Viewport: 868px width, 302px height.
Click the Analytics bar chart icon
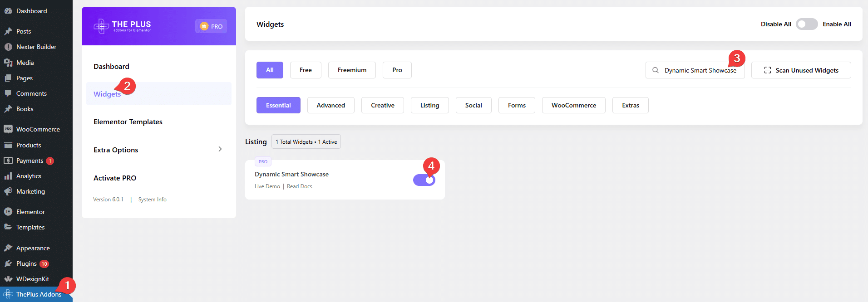(8, 176)
